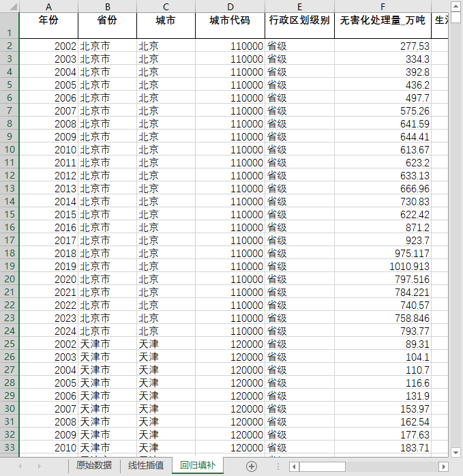463x476 pixels.
Task: Switch to the 原始数据 sheet tab
Action: pos(94,465)
